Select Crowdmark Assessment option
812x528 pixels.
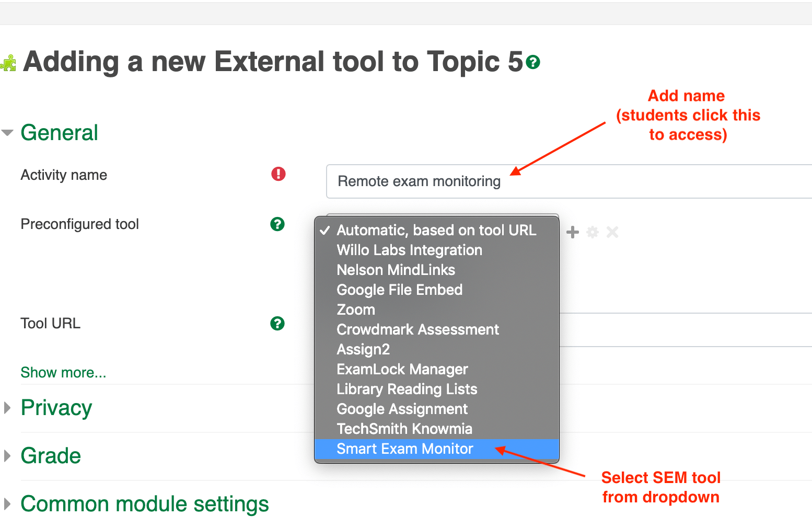coord(417,329)
